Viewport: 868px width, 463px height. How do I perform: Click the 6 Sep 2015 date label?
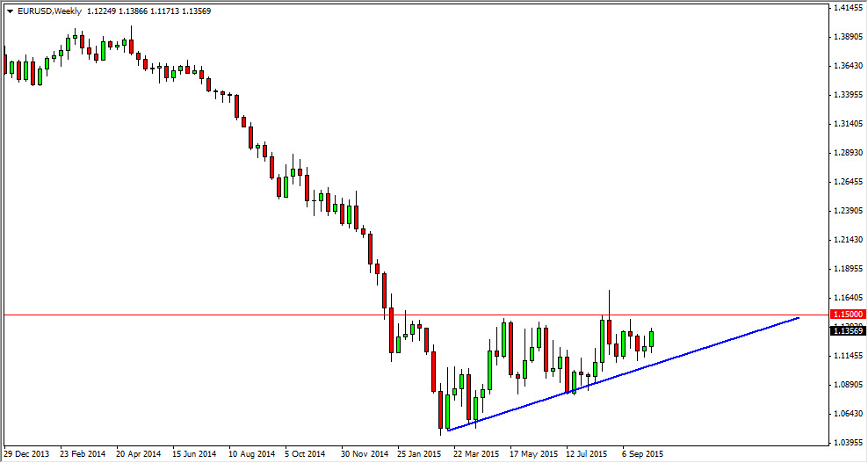(x=643, y=454)
